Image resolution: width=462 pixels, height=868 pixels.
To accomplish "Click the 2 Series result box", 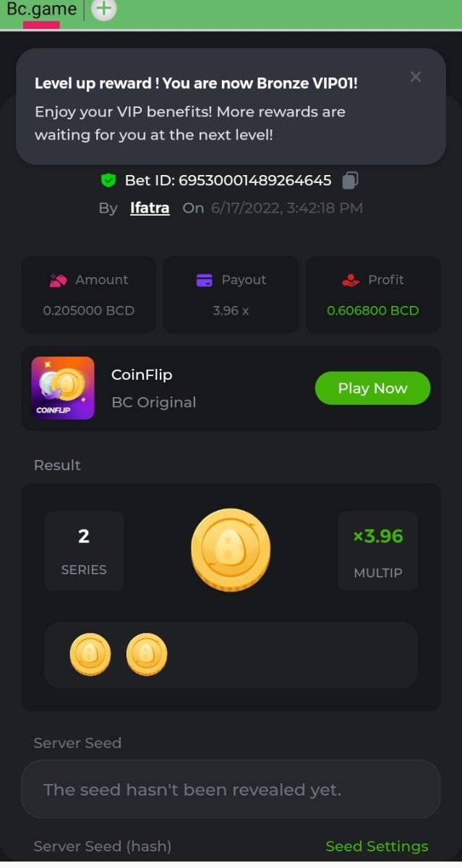I will coord(84,551).
